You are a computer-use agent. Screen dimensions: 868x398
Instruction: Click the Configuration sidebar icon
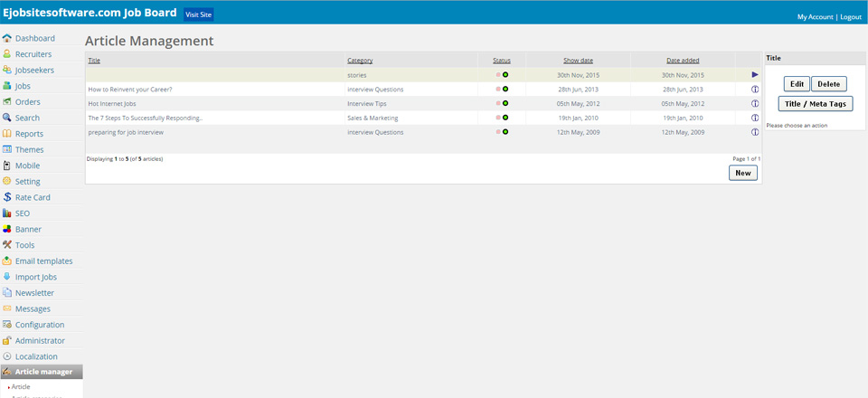(6, 325)
